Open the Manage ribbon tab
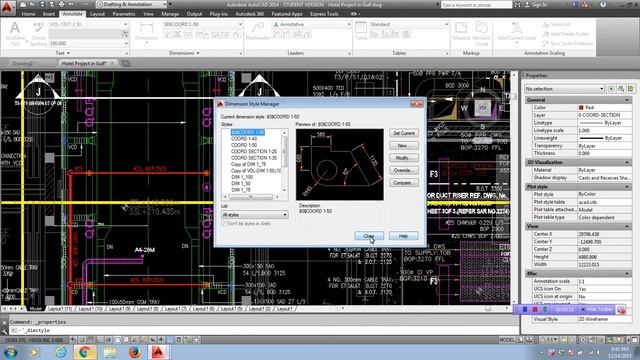The image size is (640, 360). click(x=170, y=14)
